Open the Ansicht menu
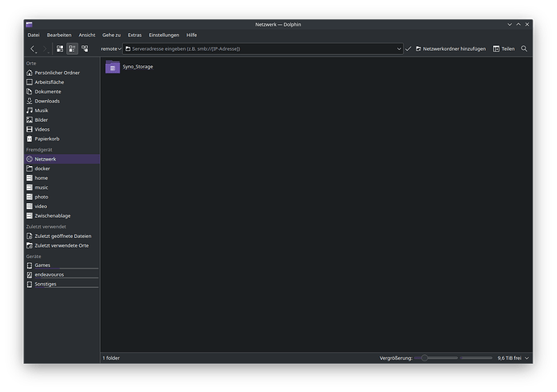Screen dimensions: 557x392 [x=87, y=35]
